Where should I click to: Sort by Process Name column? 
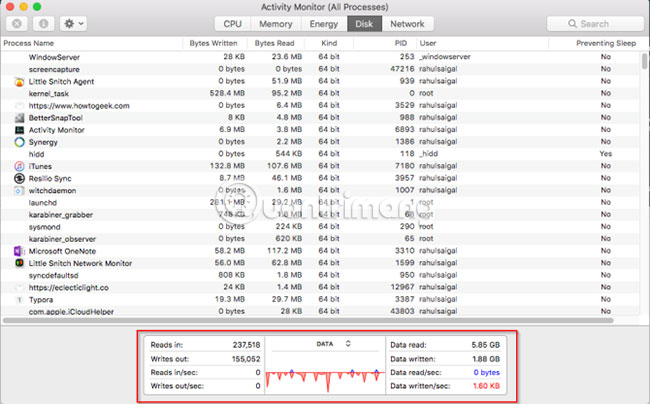coord(29,43)
